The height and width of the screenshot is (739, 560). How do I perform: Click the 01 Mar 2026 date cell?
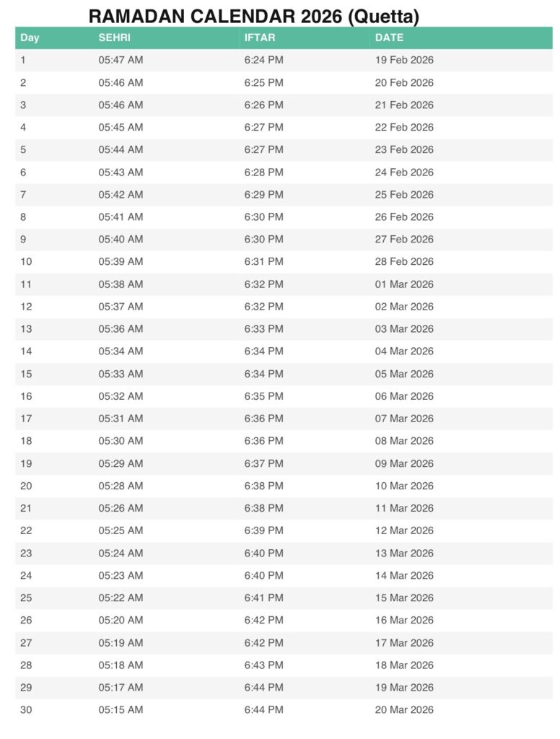(x=404, y=284)
